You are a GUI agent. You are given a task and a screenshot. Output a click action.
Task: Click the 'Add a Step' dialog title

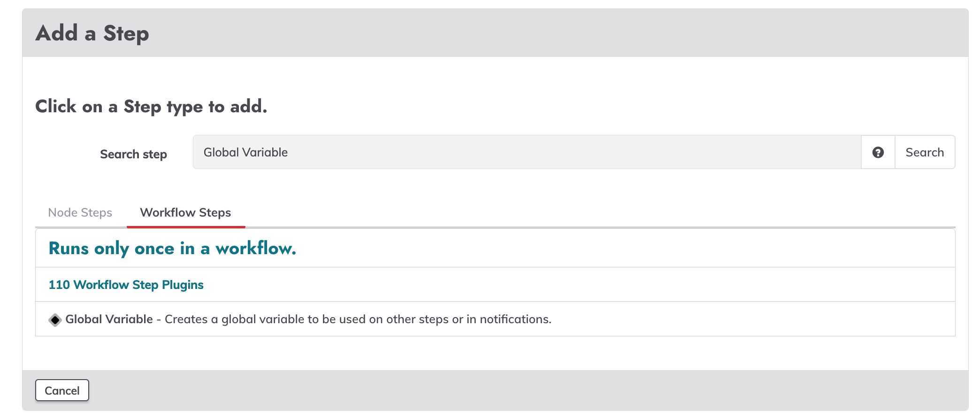[x=92, y=33]
